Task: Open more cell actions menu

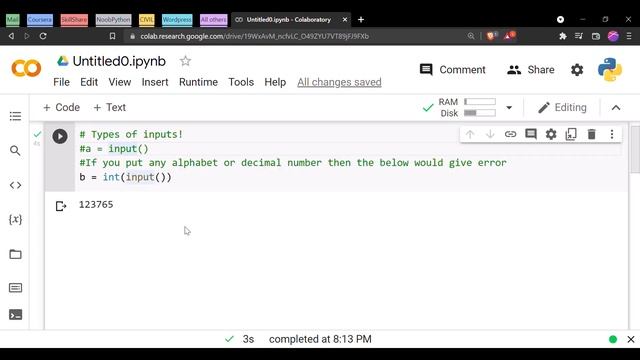Action: (612, 134)
